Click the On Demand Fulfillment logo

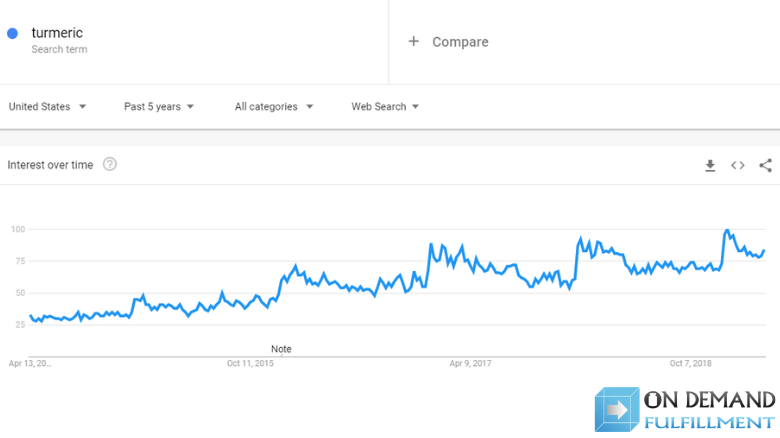coord(686,411)
